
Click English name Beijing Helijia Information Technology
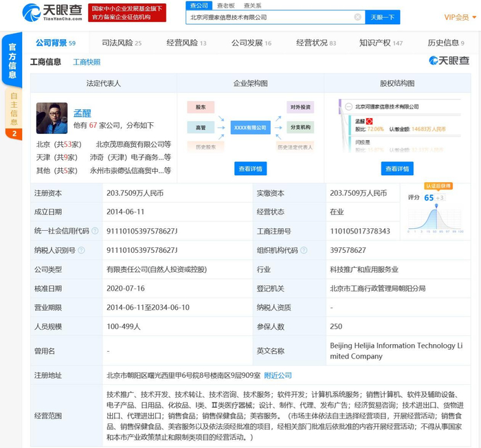pyautogui.click(x=396, y=350)
